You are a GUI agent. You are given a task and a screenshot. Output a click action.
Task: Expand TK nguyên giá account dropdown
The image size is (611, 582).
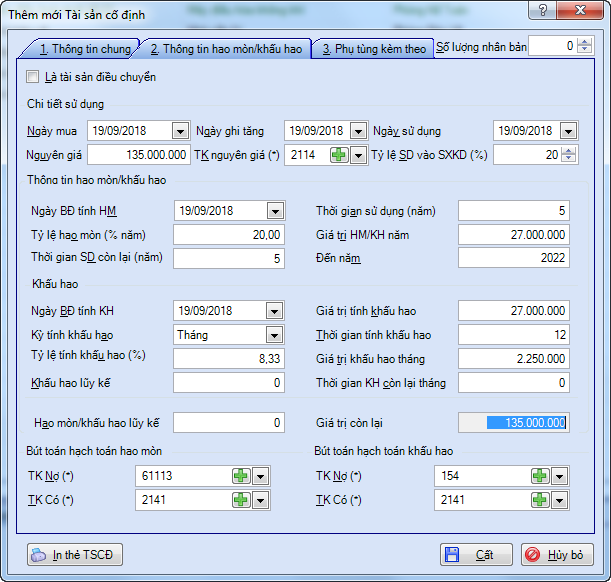click(358, 155)
